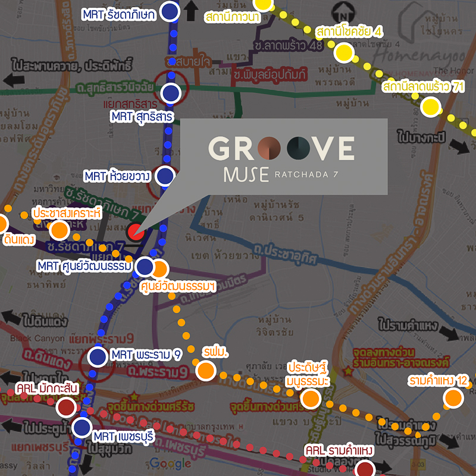Click the ถ.สุทธิสารวินิจฉัย road label
Viewport: 476px width, 476px height.
tap(115, 89)
